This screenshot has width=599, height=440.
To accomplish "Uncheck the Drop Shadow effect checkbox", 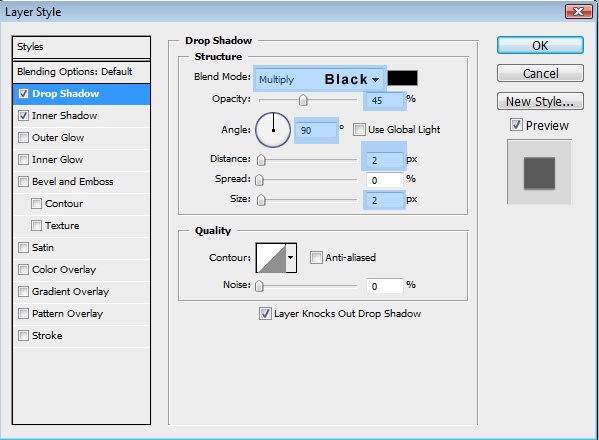I will click(x=23, y=94).
